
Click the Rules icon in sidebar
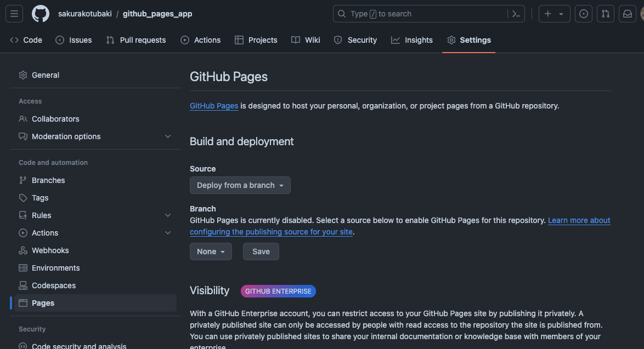click(23, 215)
